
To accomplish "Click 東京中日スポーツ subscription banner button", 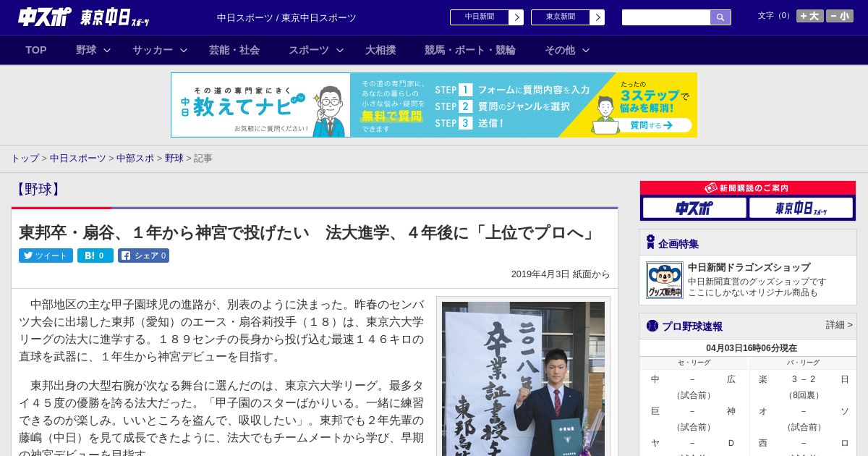I will (801, 208).
